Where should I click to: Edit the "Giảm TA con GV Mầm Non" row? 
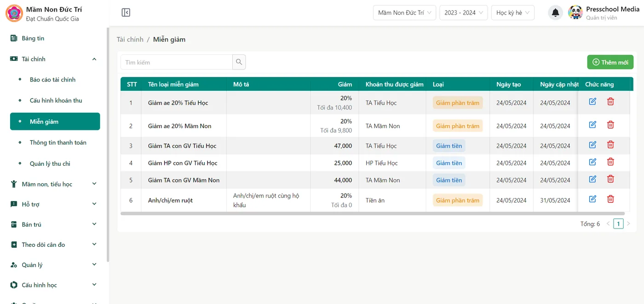tap(592, 179)
